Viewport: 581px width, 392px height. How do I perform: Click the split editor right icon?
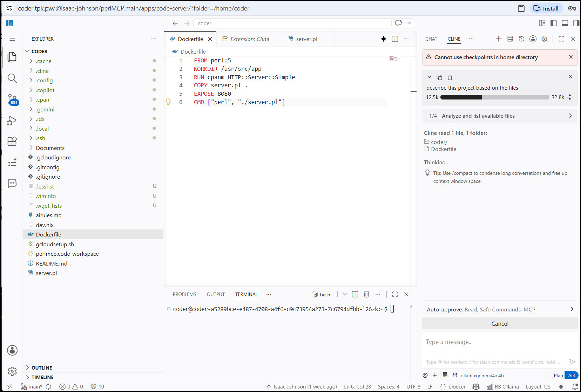tap(395, 39)
